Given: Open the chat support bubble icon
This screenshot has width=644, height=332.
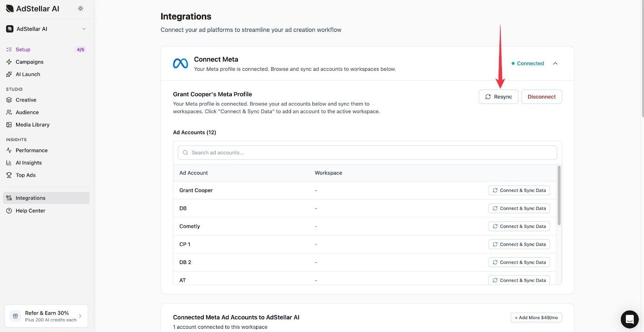Looking at the screenshot, I should [x=630, y=320].
